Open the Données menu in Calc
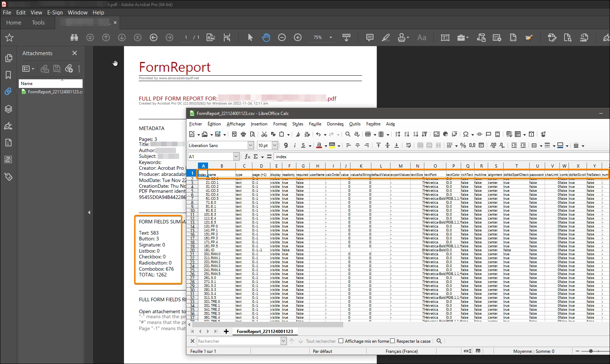Screen dimensions: 610x364 [x=335, y=124]
